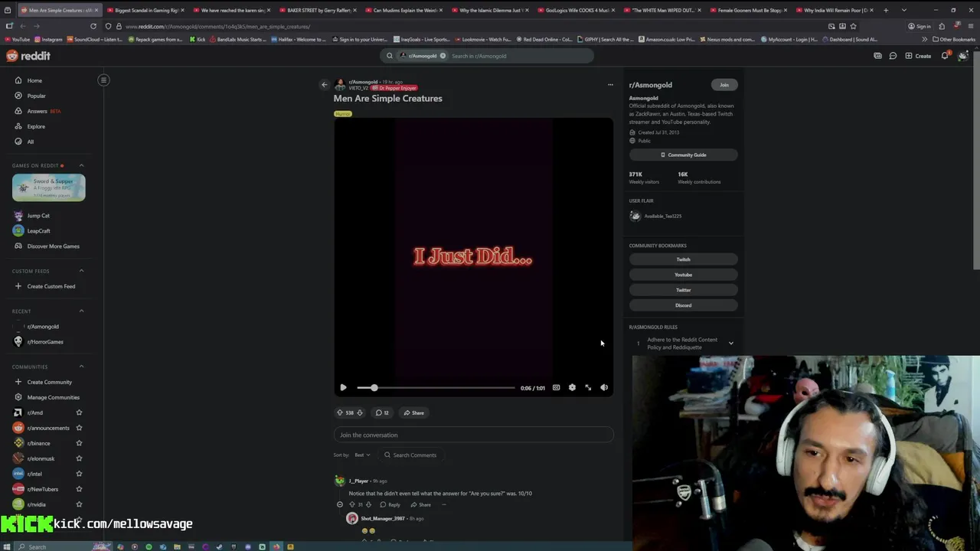Image resolution: width=980 pixels, height=551 pixels.
Task: Open a new browser tab
Action: point(886,10)
